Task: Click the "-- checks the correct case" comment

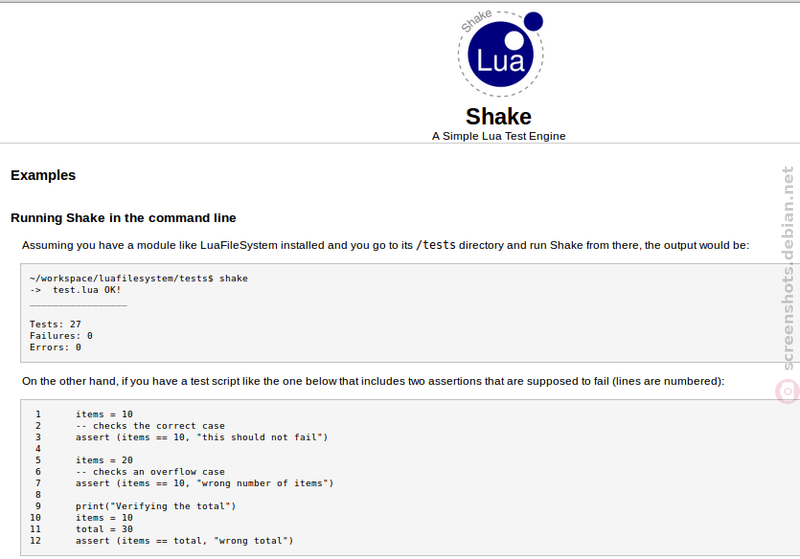Action: click(150, 426)
